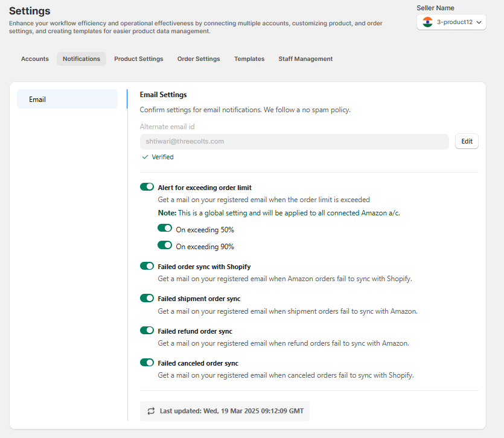504x438 pixels.
Task: Select Email in the left sidebar
Action: point(67,100)
